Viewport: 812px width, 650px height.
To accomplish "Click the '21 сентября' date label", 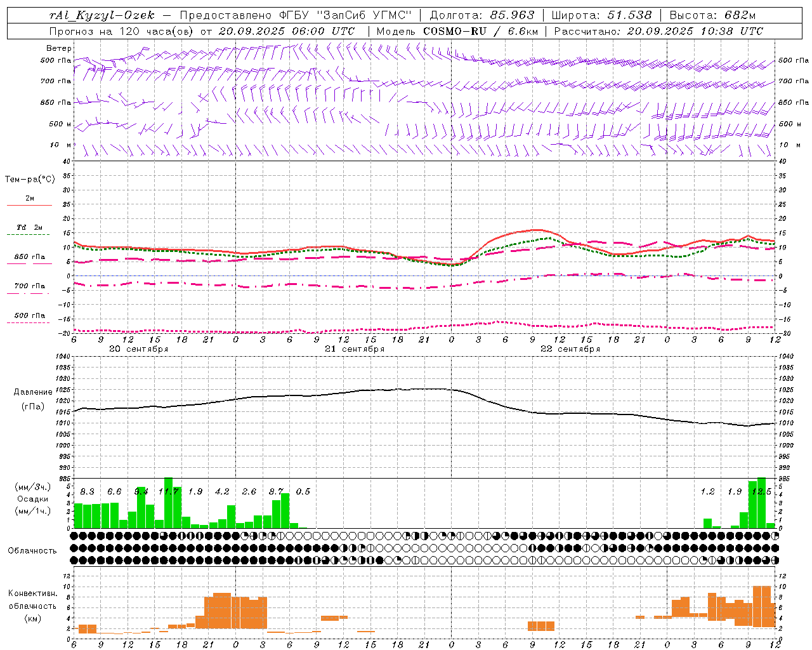I will point(355,349).
